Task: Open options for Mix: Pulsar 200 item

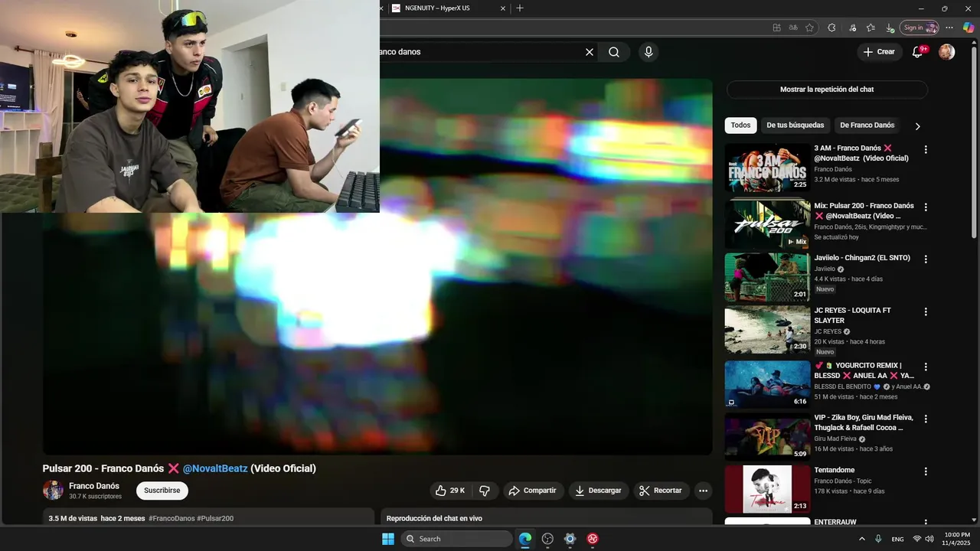Action: point(926,207)
